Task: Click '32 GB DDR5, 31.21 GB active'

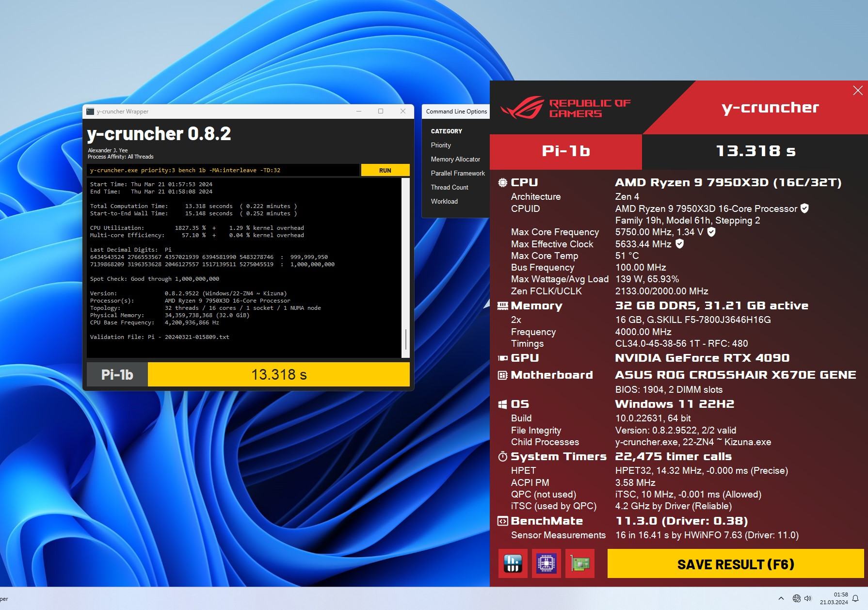Action: coord(711,306)
